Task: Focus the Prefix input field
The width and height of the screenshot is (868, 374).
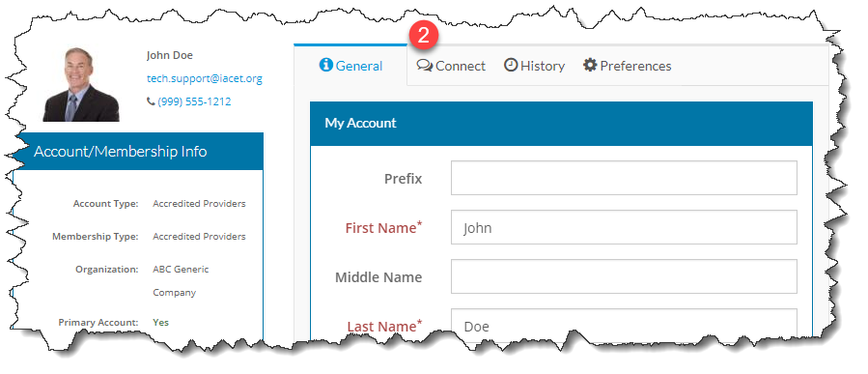Action: 624,178
